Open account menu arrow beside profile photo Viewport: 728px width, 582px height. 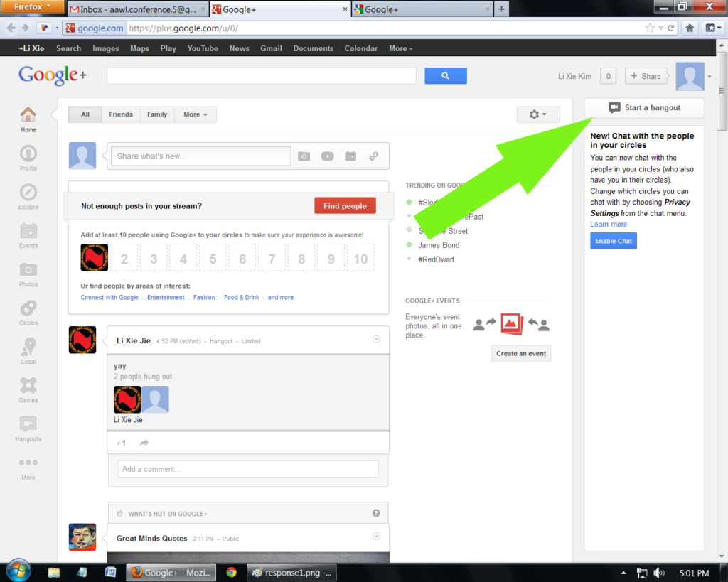(709, 77)
